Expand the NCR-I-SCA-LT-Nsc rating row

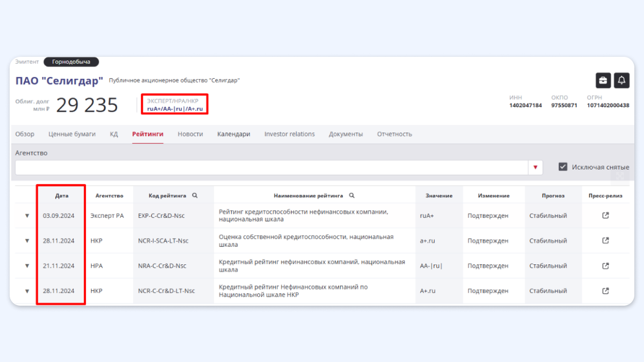pyautogui.click(x=27, y=241)
